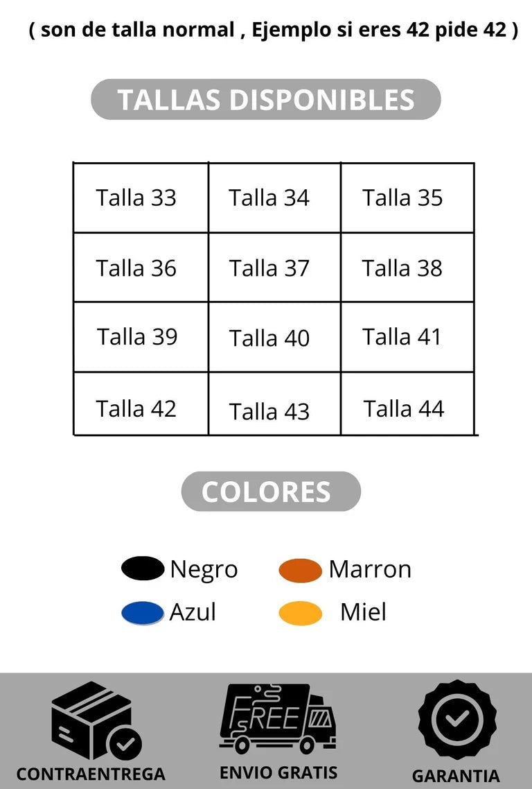Click the free shipping truck icon
532x789 pixels.
point(277,718)
